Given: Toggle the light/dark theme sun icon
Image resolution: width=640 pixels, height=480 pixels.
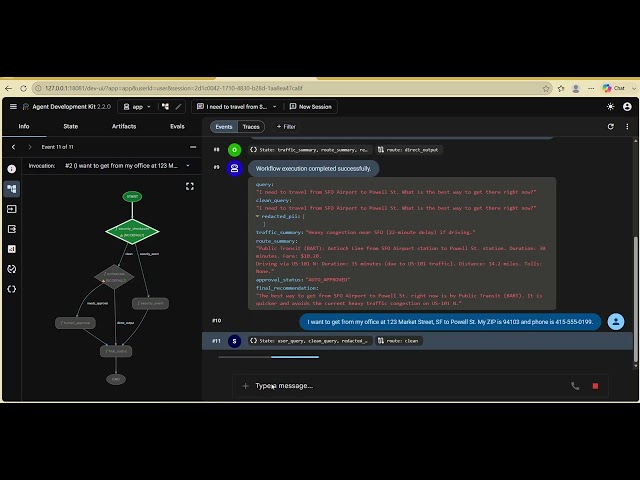Looking at the screenshot, I should [x=611, y=107].
